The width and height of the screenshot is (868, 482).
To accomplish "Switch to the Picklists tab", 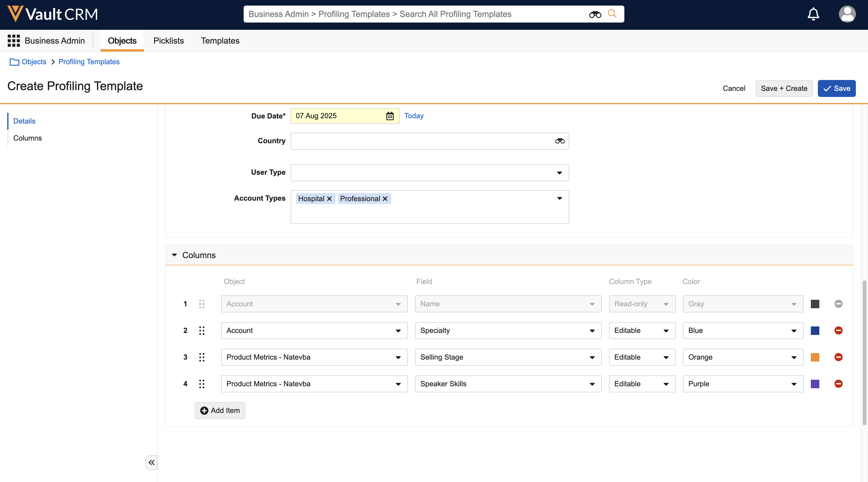I will pyautogui.click(x=169, y=40).
